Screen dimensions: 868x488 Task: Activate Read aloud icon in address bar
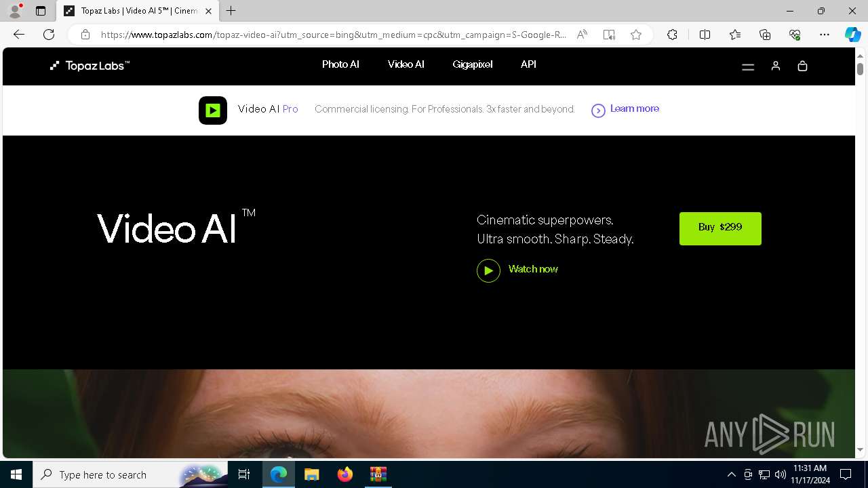582,35
